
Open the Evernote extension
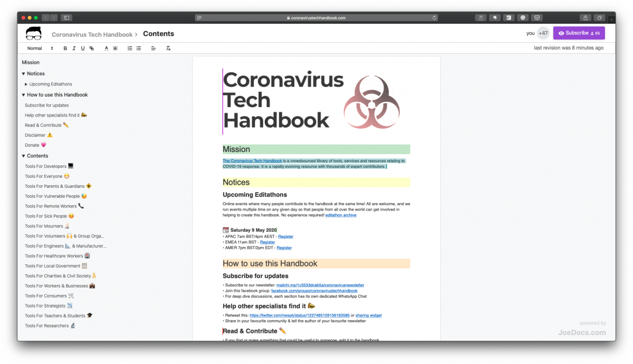495,17
